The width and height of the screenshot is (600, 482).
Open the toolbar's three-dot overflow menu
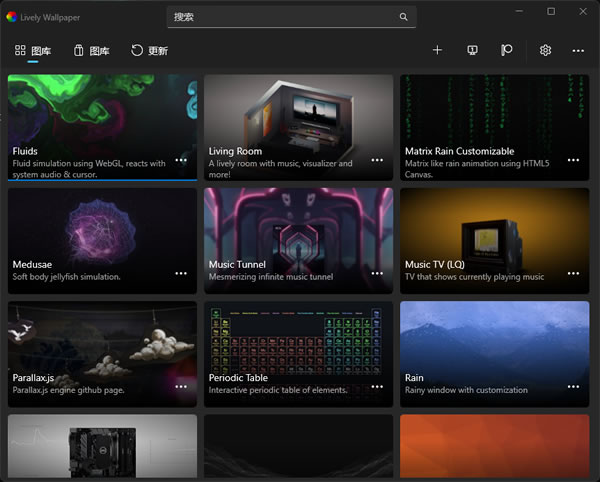click(578, 50)
